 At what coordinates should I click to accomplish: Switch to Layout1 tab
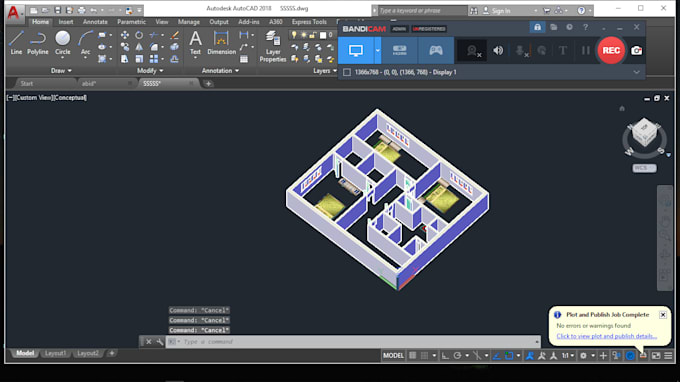(55, 353)
